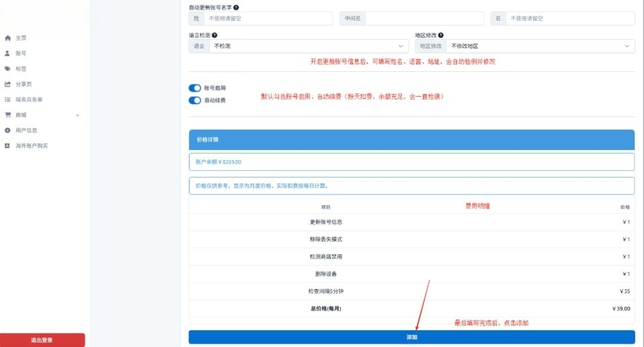The image size is (644, 347).
Task: Click the 价格详情 panel header
Action: tap(411, 140)
